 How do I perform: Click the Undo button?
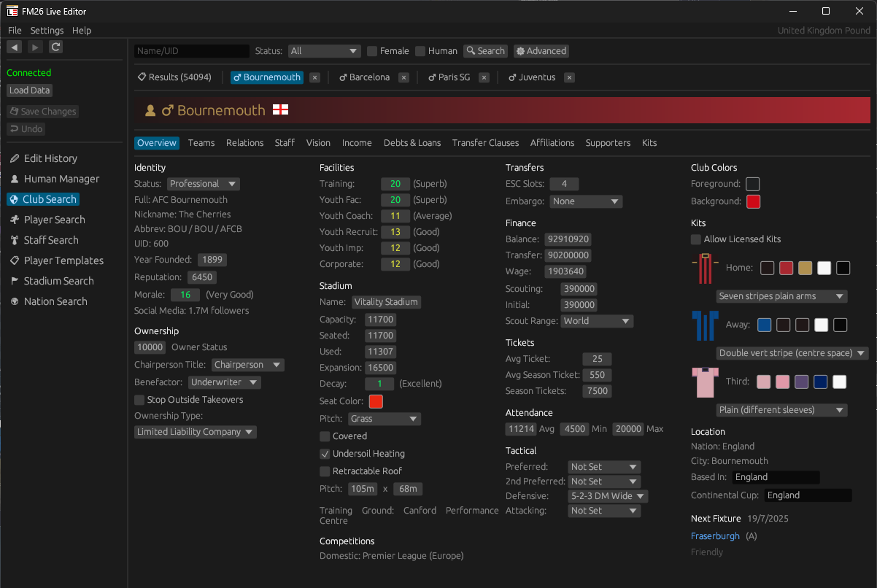pos(26,129)
